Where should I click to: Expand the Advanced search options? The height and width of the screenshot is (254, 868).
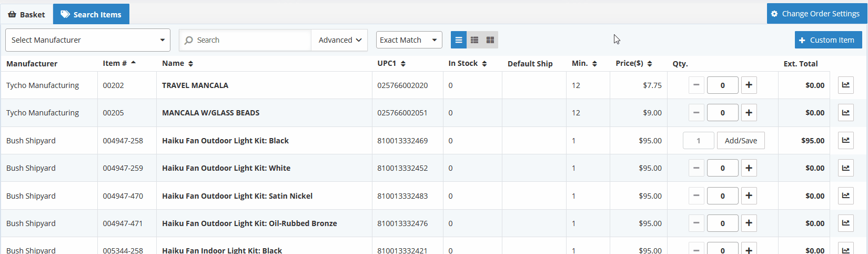340,40
